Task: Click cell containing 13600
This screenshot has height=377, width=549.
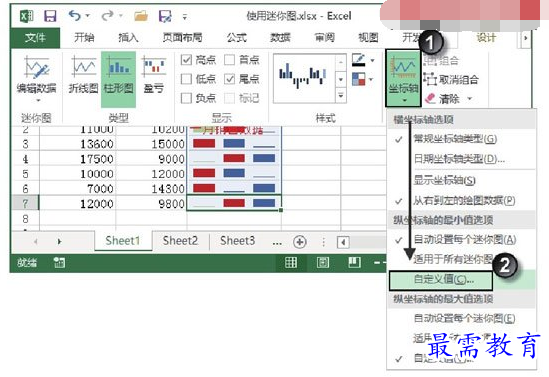Action: (x=78, y=144)
